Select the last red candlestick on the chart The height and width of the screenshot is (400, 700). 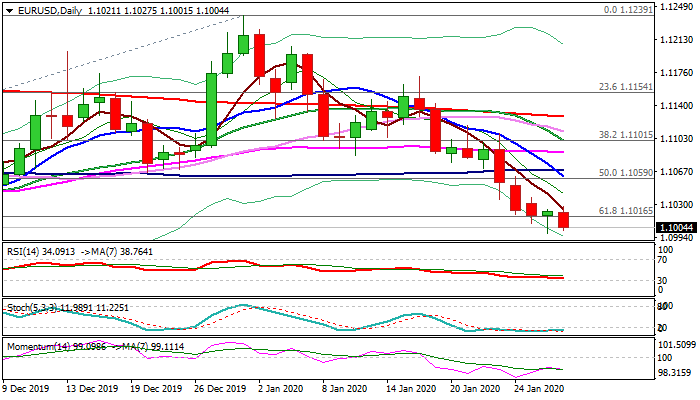coord(564,220)
